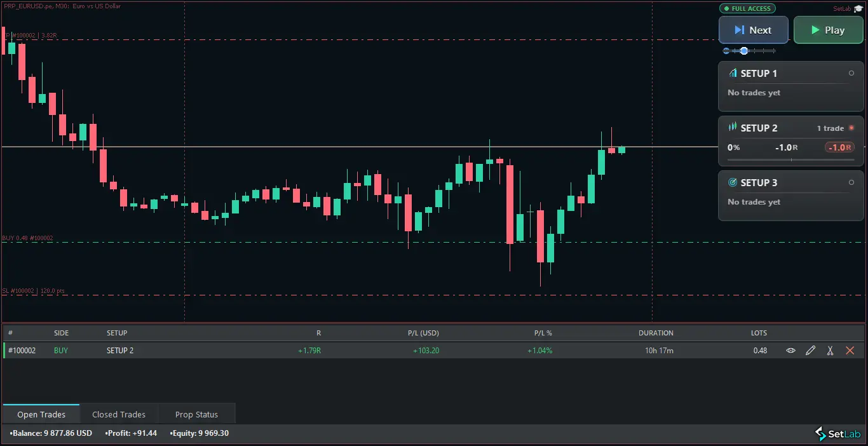Click the SETUP 2 cell in the trade row

[120, 351]
